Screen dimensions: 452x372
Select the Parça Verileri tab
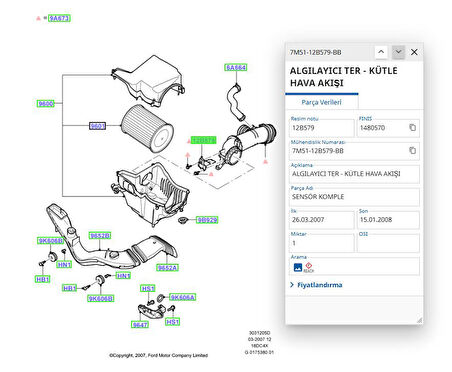point(321,102)
